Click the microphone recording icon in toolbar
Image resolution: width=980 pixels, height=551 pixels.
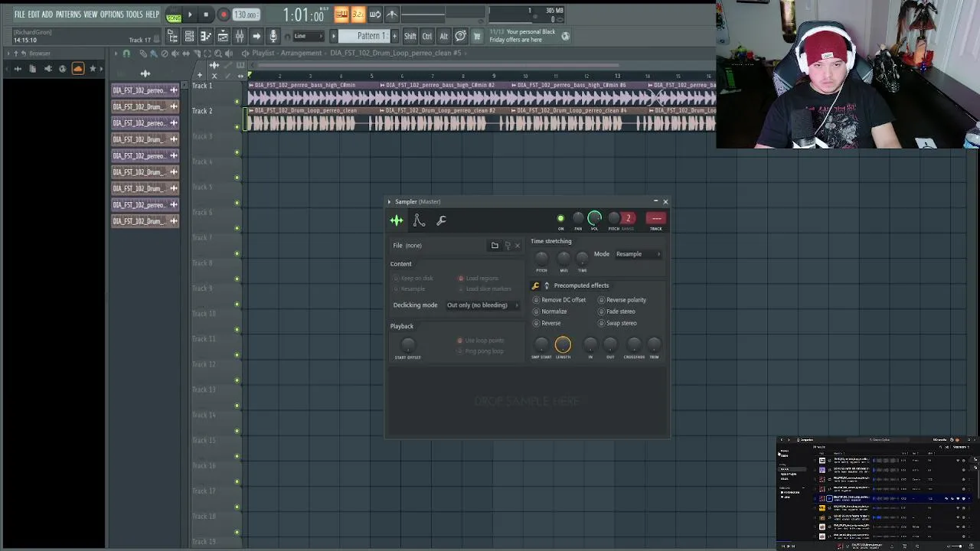273,36
